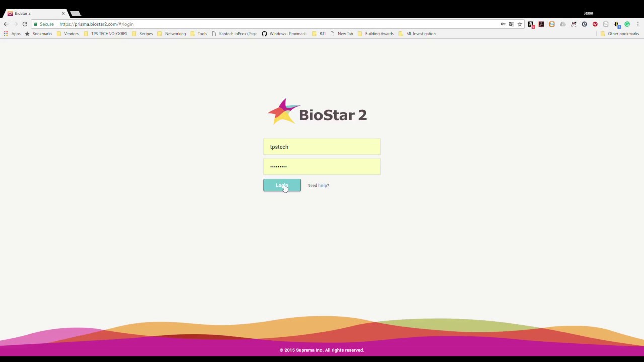Click the Login button

point(282,185)
